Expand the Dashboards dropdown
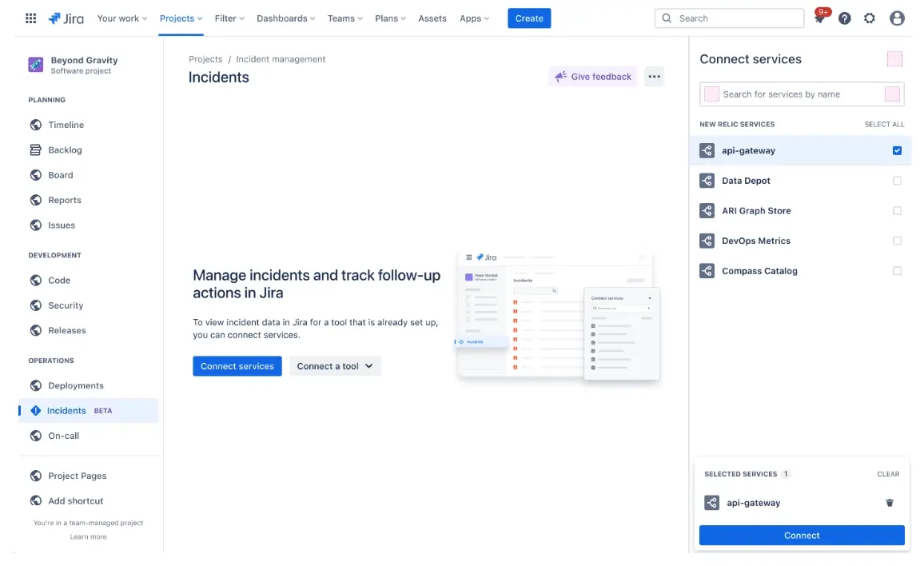Viewport: 924px width, 566px height. pyautogui.click(x=285, y=18)
